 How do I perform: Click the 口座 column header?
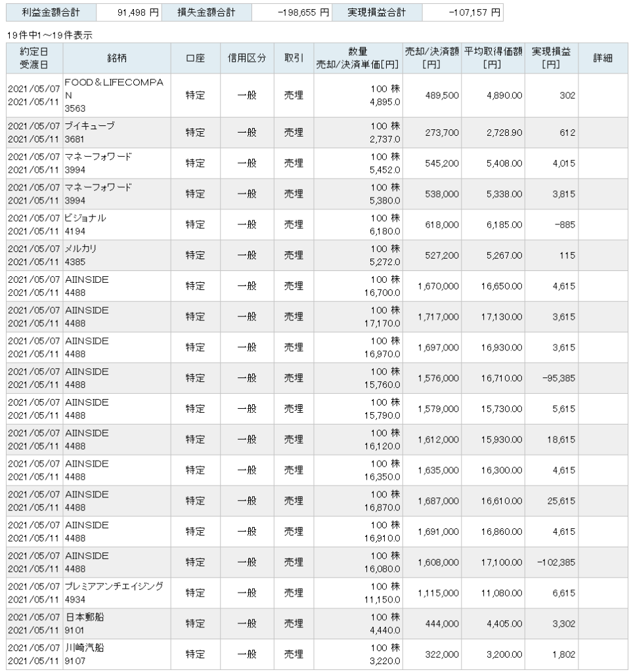[x=196, y=58]
